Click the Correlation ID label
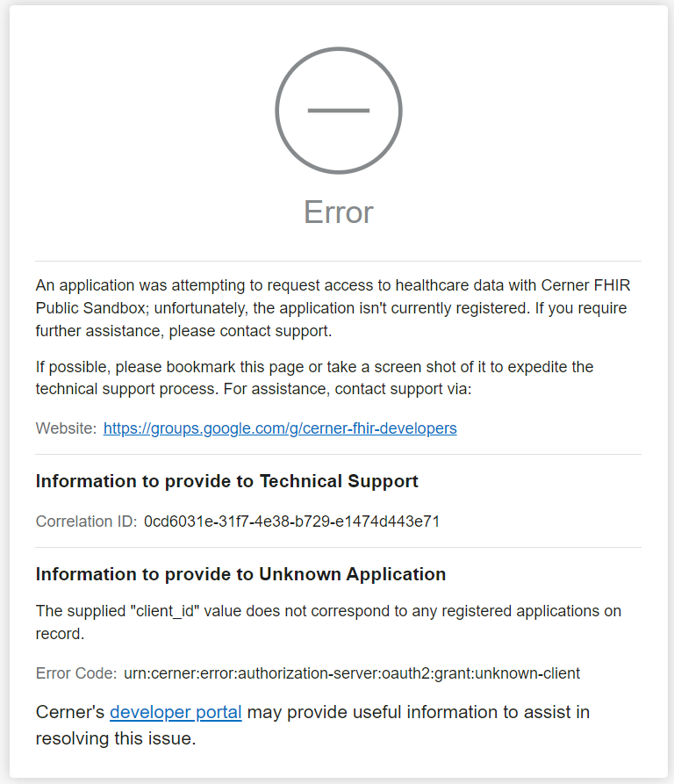Image resolution: width=674 pixels, height=784 pixels. click(86, 521)
